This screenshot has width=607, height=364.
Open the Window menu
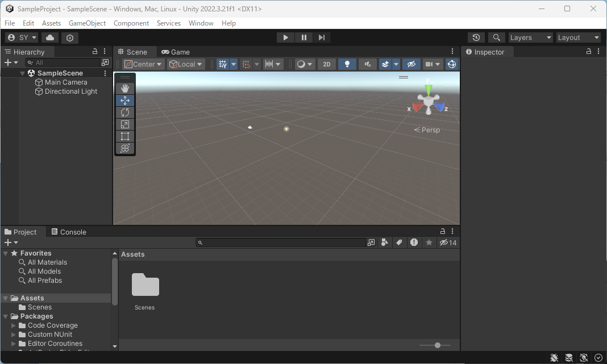201,23
